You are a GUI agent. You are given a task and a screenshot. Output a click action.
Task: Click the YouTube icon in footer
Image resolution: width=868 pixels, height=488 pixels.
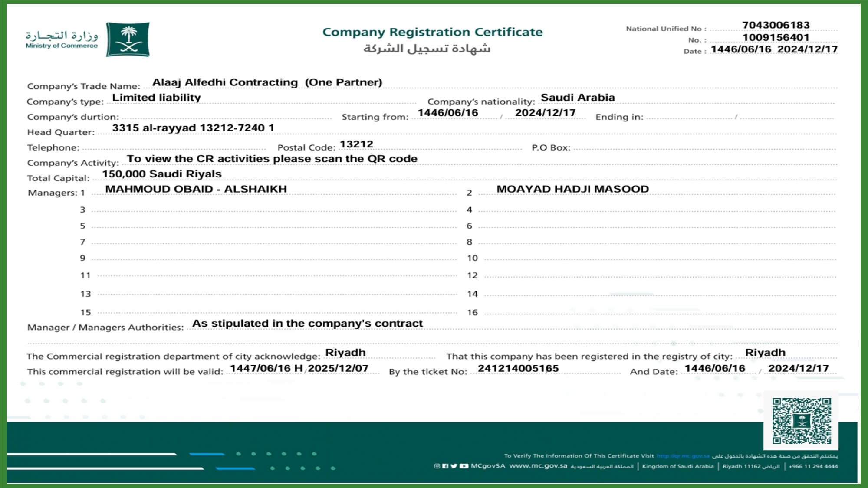point(464,466)
